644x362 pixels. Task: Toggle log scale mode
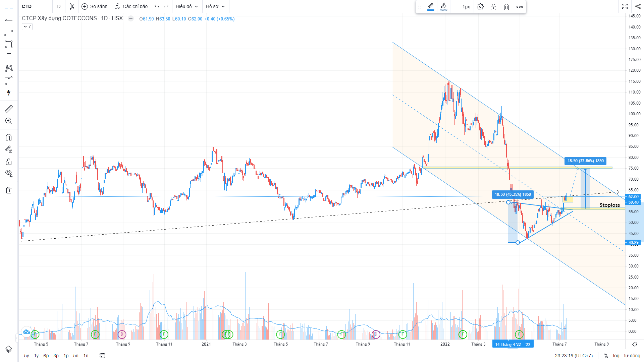pos(616,356)
